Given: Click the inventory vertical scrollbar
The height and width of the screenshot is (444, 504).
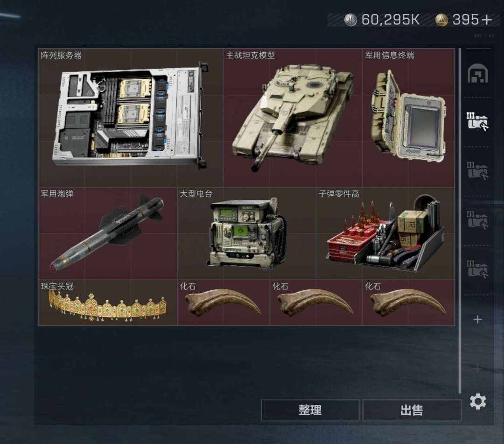Looking at the screenshot, I should pos(460,220).
